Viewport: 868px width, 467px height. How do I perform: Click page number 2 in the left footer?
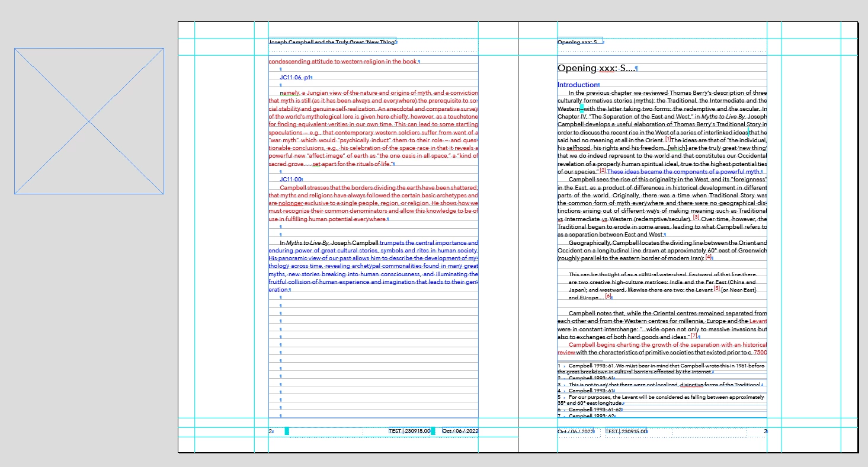270,431
